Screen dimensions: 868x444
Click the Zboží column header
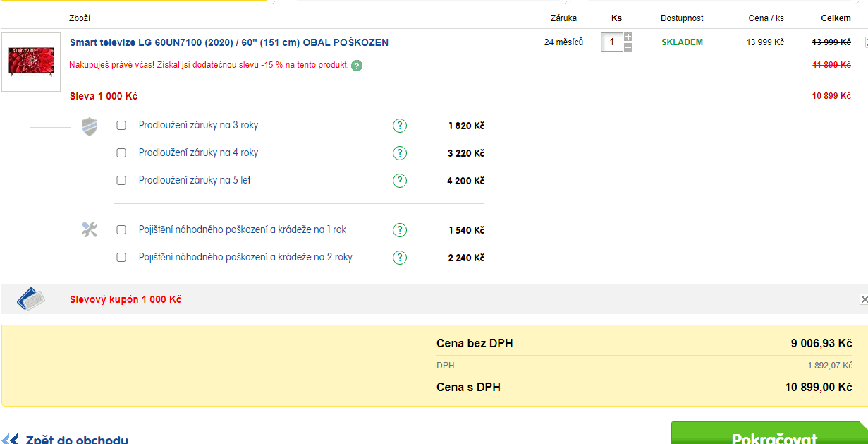pos(80,18)
